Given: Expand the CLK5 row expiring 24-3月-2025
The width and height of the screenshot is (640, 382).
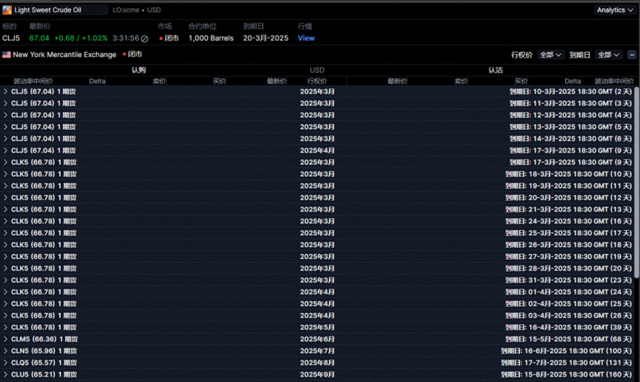Looking at the screenshot, I should [5, 222].
